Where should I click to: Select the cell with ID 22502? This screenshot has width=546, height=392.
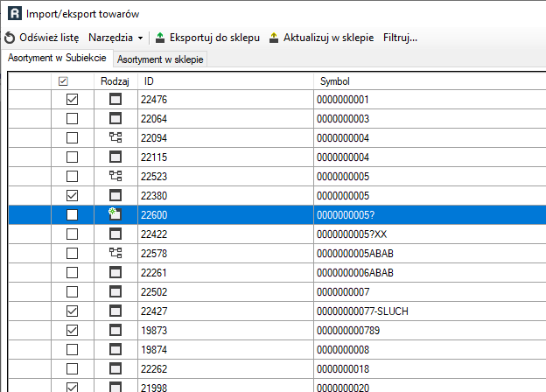point(226,291)
